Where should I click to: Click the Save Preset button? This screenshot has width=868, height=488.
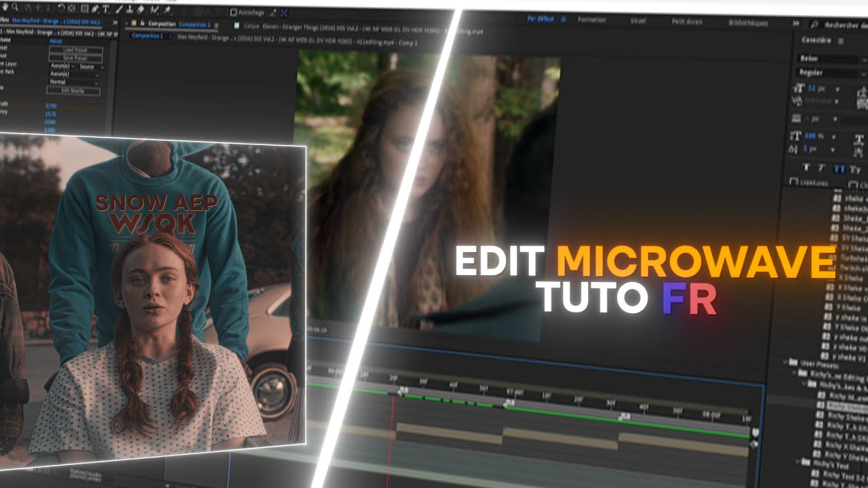tap(76, 58)
